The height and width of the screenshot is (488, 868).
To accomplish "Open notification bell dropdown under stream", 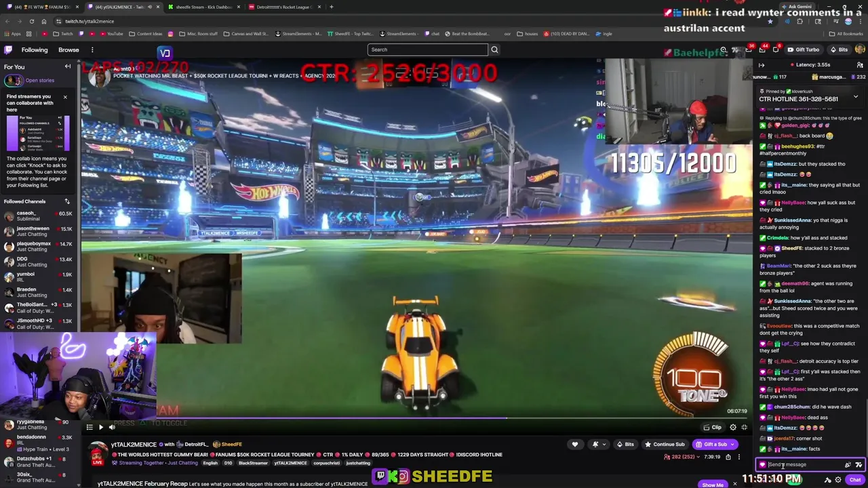I will coord(599,445).
